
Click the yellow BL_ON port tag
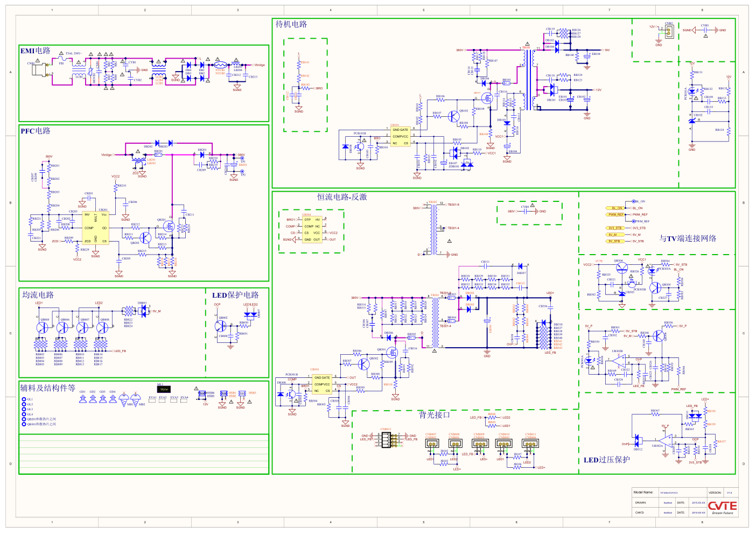(x=617, y=208)
